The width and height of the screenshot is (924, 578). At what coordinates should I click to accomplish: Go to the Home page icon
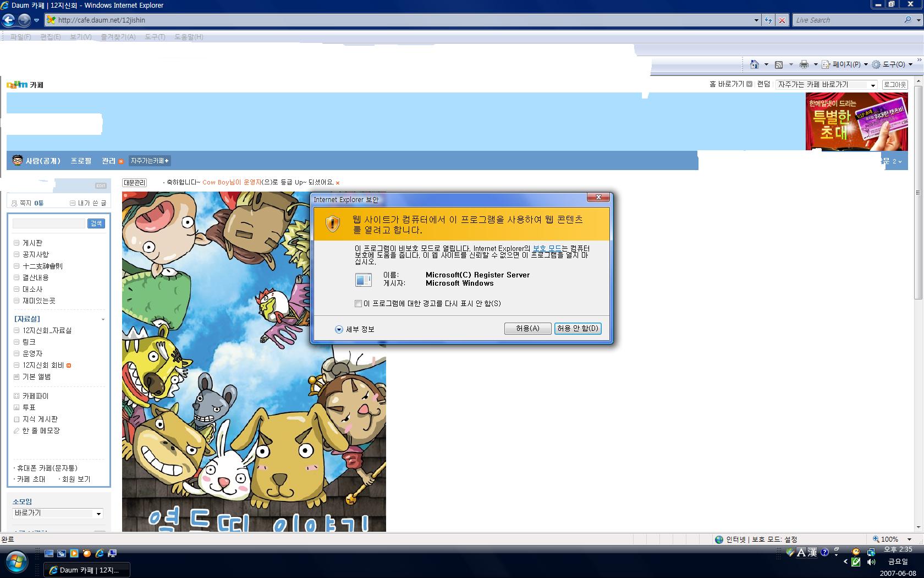[754, 64]
